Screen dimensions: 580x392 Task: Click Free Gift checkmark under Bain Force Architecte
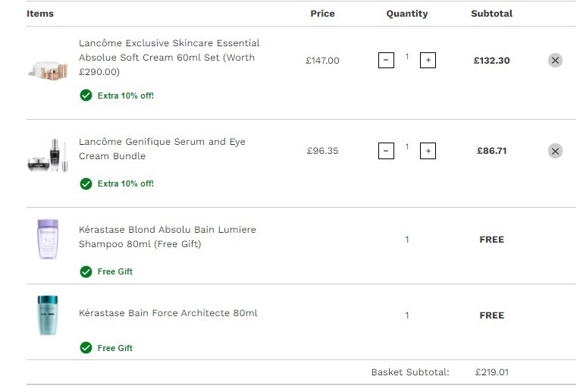click(86, 347)
